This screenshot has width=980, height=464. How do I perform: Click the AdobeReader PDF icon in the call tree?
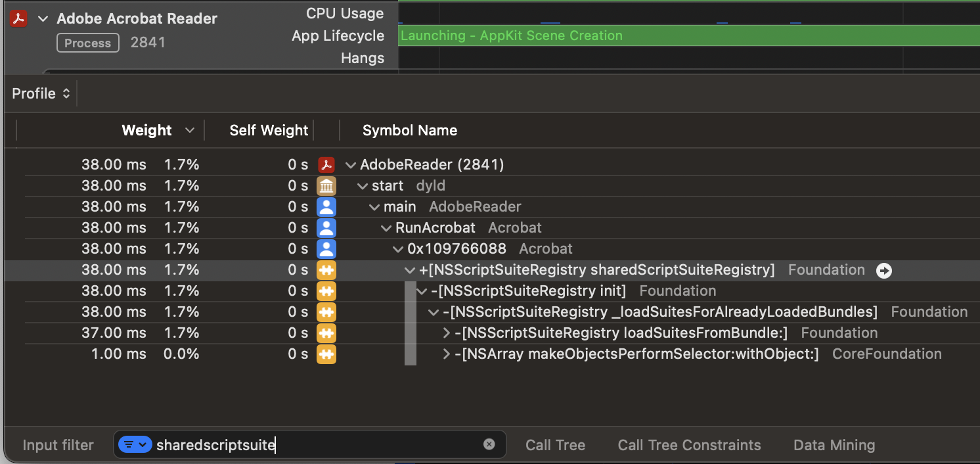click(x=326, y=164)
